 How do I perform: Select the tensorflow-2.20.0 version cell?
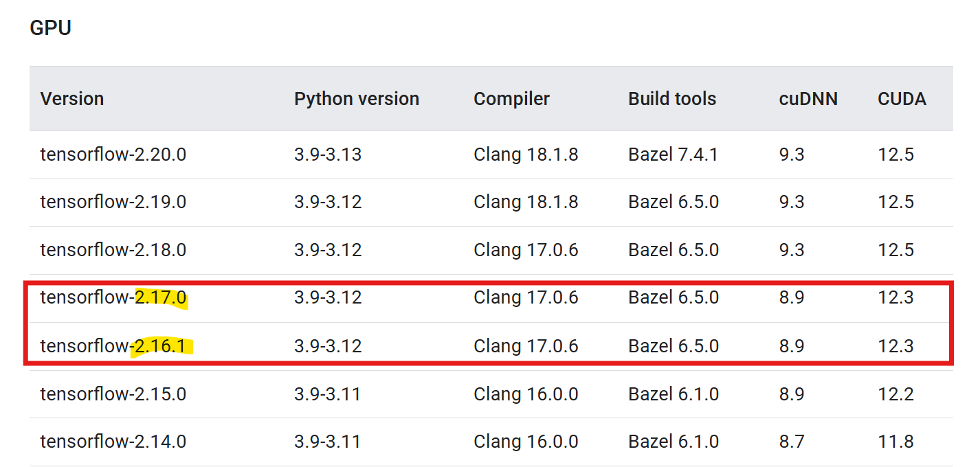pos(113,155)
